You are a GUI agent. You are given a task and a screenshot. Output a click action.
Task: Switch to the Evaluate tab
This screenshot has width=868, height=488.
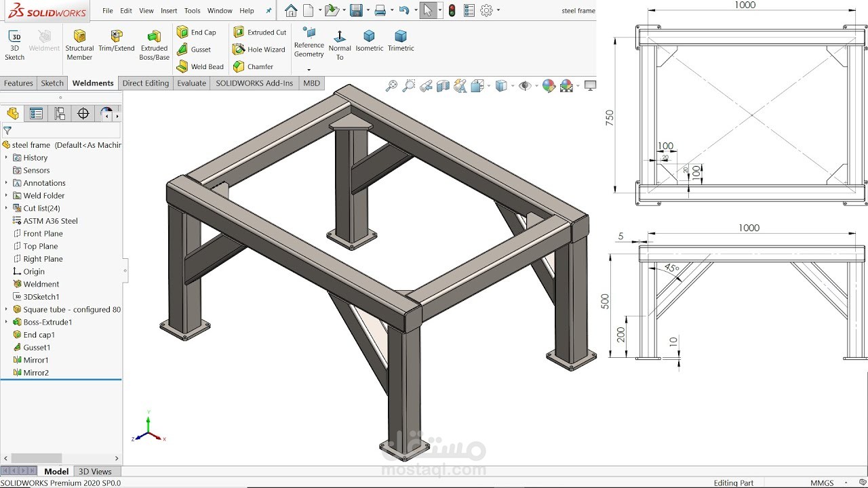(191, 83)
